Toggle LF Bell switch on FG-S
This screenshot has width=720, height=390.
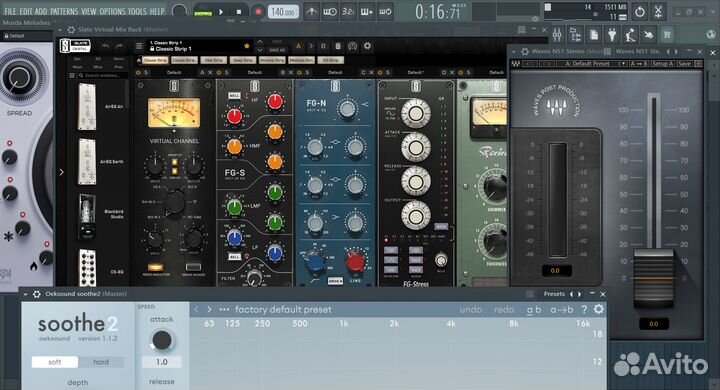click(x=234, y=256)
